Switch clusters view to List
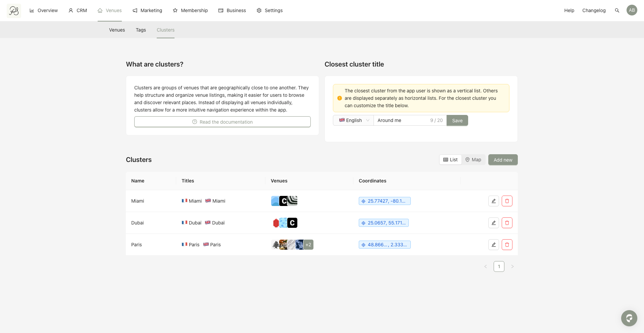The height and width of the screenshot is (333, 644). (450, 160)
